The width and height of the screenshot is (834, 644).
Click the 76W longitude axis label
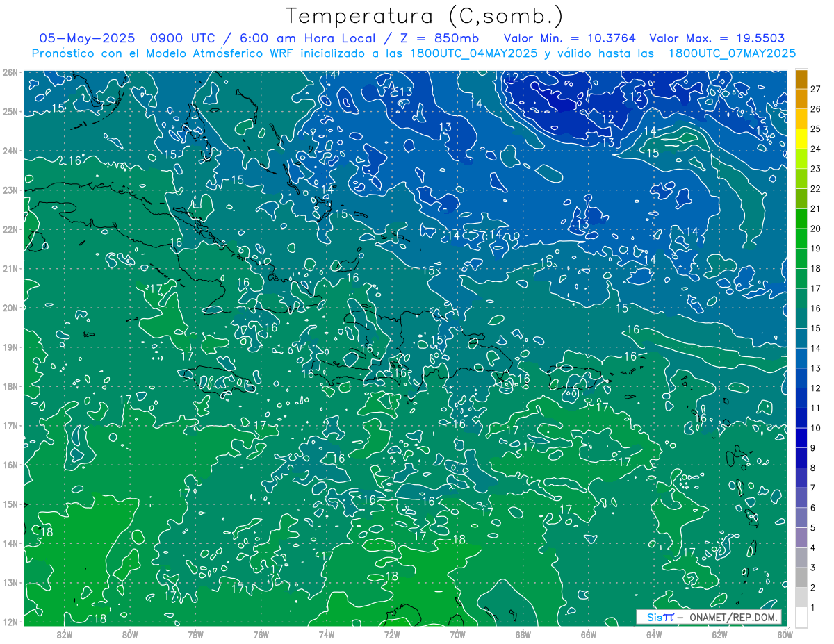click(261, 634)
